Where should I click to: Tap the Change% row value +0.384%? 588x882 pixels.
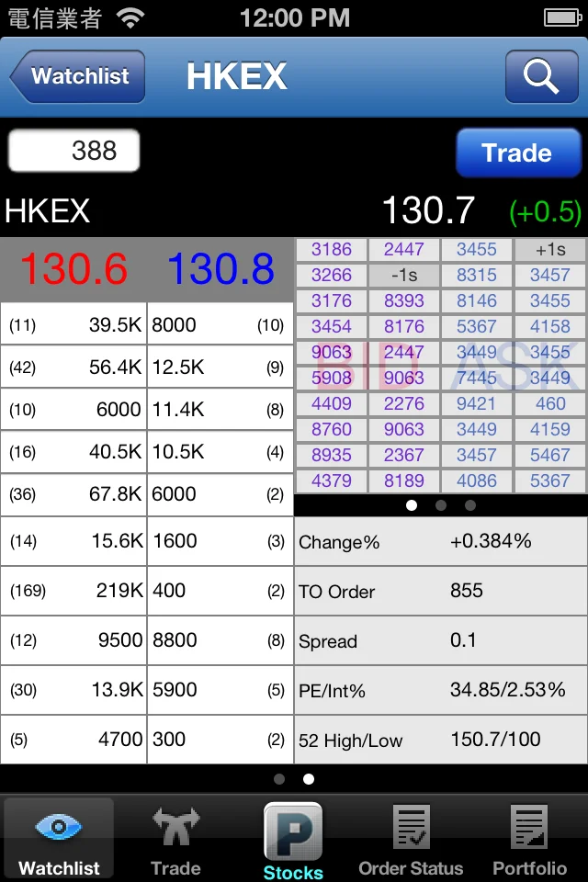491,541
